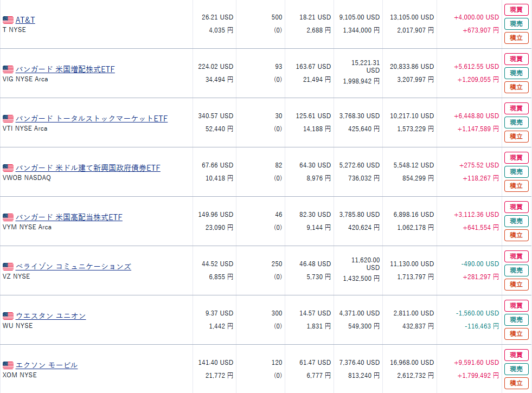The height and width of the screenshot is (393, 532).
Task: Click US flag icon beside エクソン モービル
Action: click(x=8, y=365)
